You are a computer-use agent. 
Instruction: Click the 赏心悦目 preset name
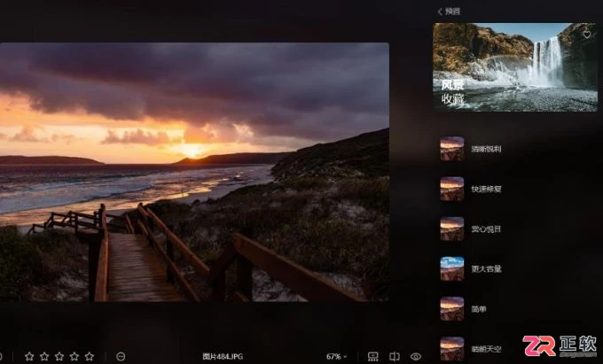486,229
